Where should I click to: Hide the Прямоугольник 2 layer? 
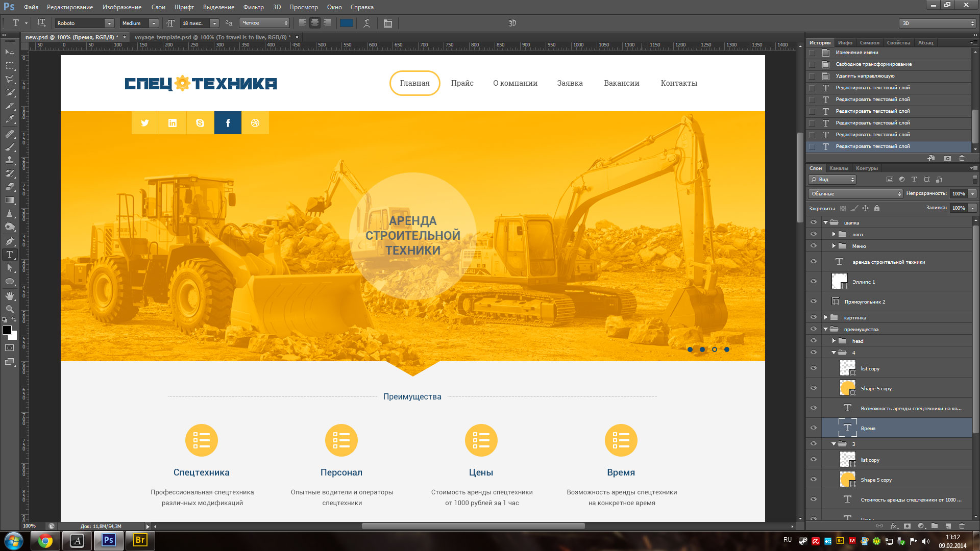coord(814,302)
